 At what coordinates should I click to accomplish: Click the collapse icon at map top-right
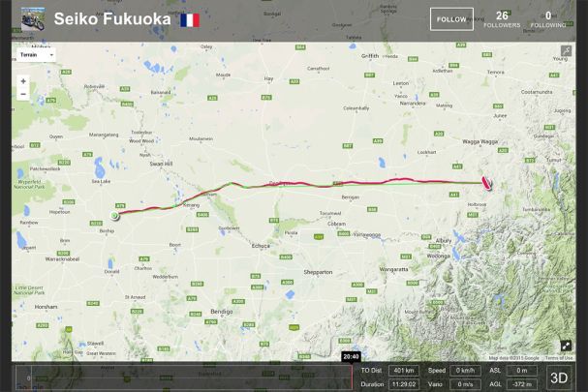point(566,50)
